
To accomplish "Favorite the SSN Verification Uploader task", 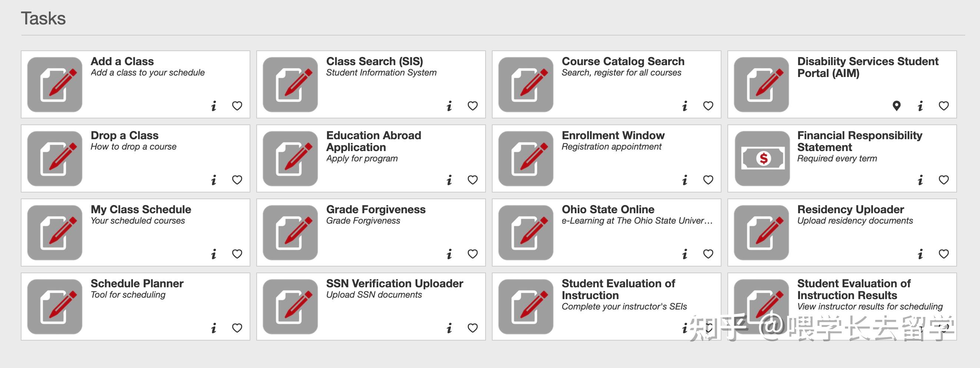I will pyautogui.click(x=473, y=328).
